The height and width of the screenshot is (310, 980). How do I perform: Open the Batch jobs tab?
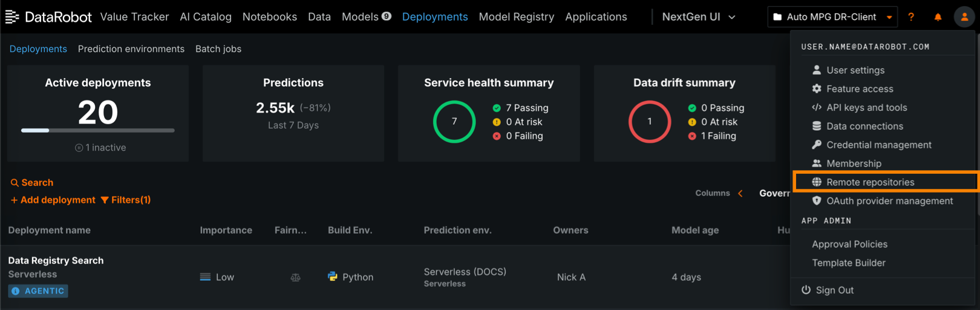coord(218,49)
